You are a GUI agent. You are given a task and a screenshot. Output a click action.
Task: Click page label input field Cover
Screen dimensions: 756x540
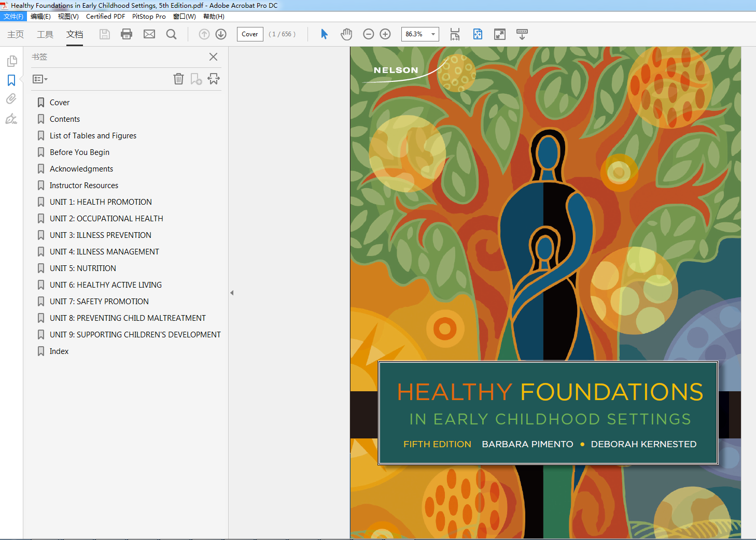click(250, 34)
